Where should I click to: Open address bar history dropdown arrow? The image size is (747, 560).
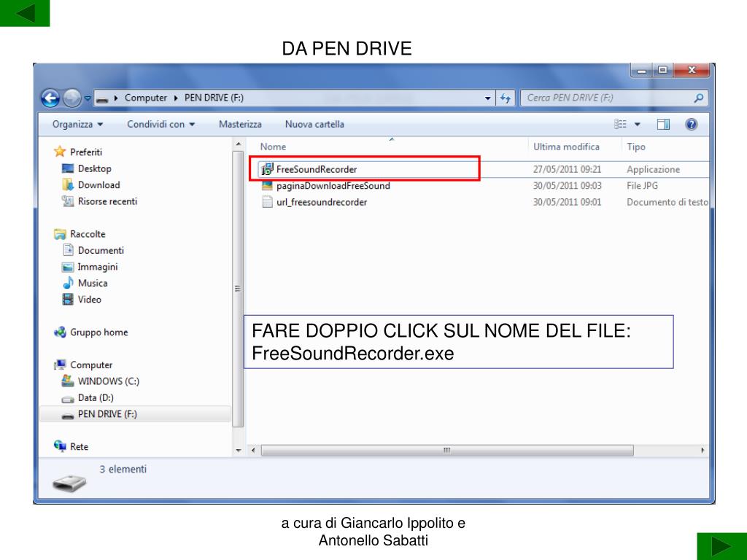coord(488,98)
